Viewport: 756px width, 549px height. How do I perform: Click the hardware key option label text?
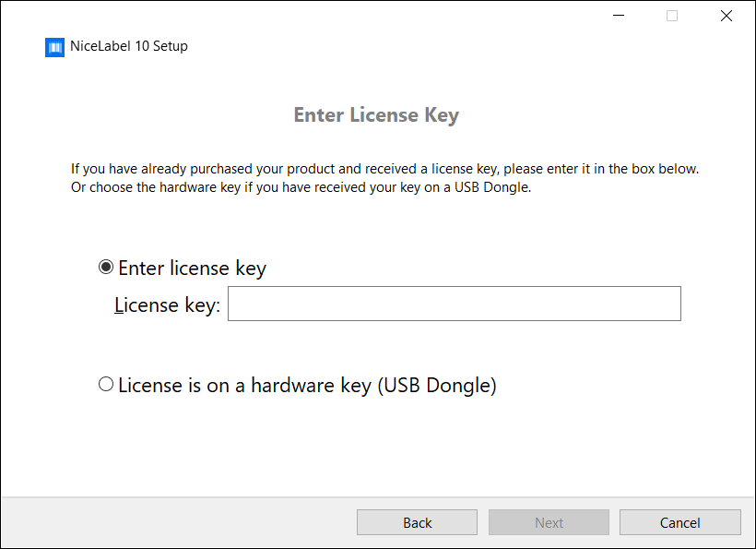point(307,385)
